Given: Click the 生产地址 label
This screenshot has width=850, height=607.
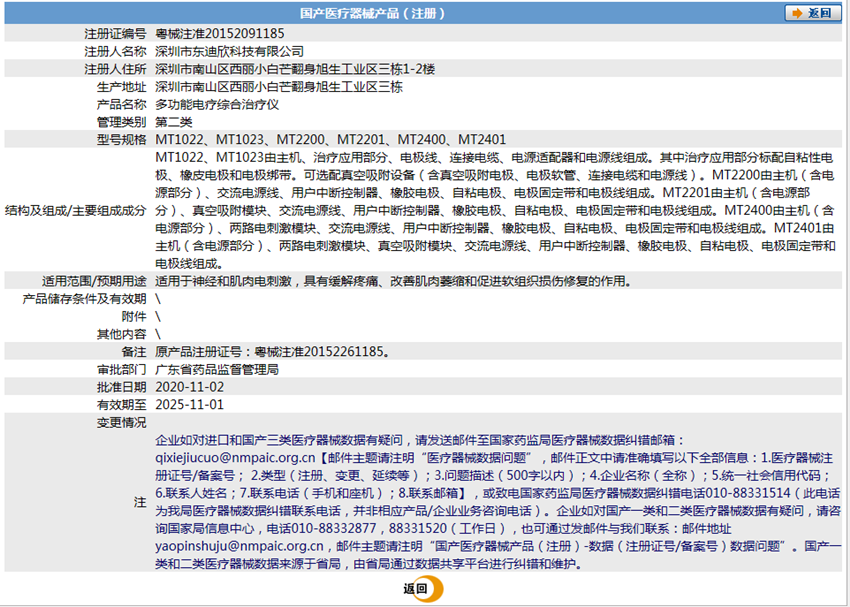Looking at the screenshot, I should coord(121,87).
